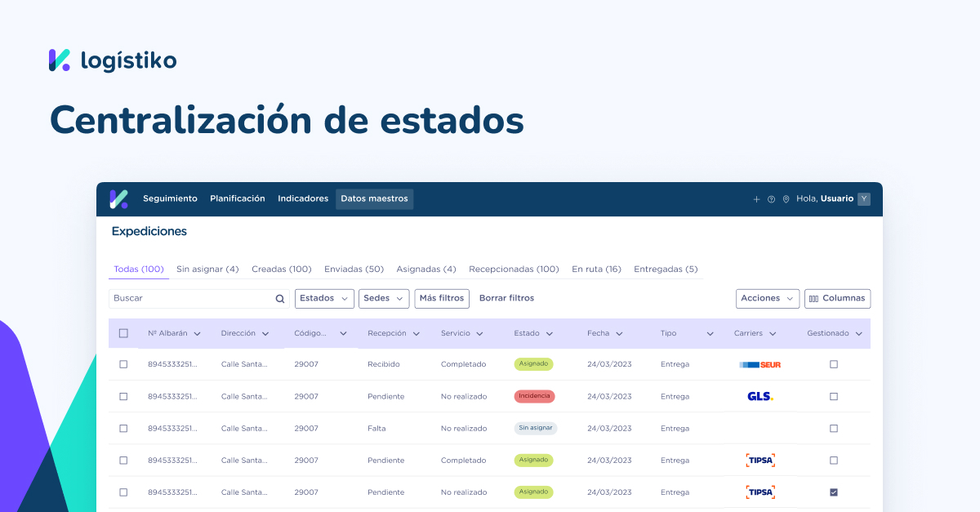Click the Borrar filtros link
This screenshot has width=980, height=512.
coord(506,298)
